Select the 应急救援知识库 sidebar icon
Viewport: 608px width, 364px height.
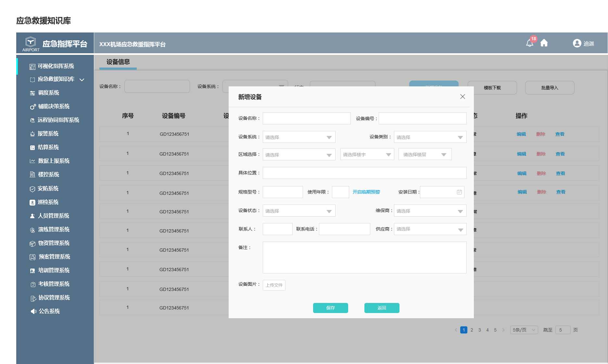click(32, 80)
